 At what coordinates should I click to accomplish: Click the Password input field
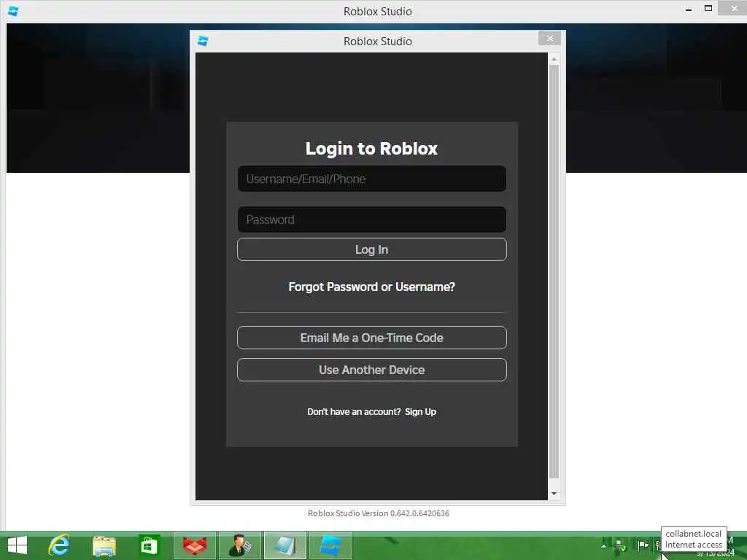pyautogui.click(x=371, y=219)
